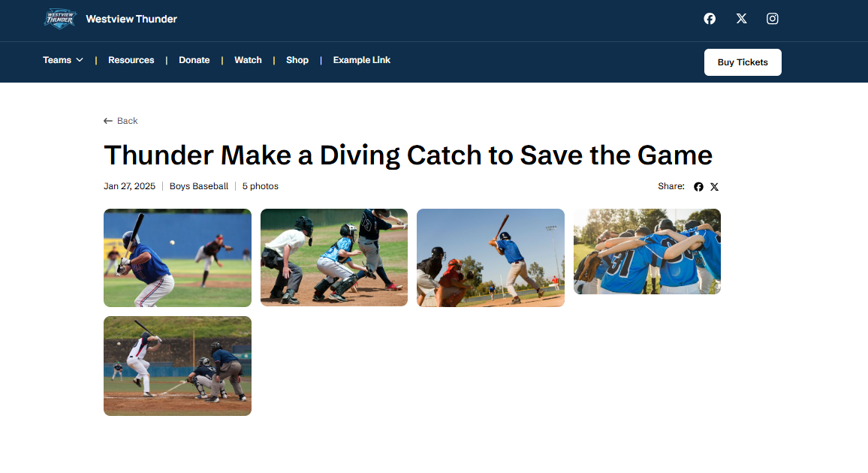
Task: Click Example Link in the navigation
Action: click(361, 60)
